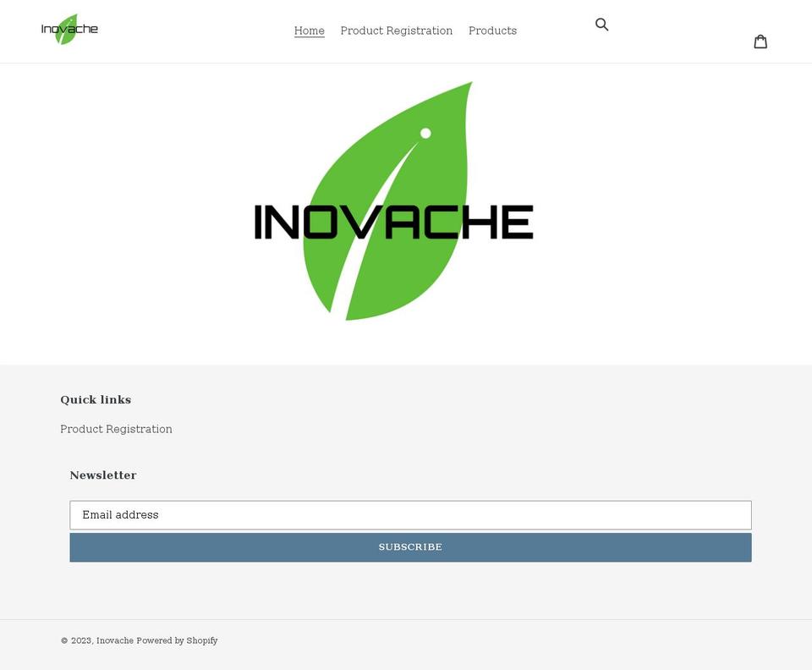Go to the Home menu item
Viewport: 812px width, 670px height.
[310, 30]
